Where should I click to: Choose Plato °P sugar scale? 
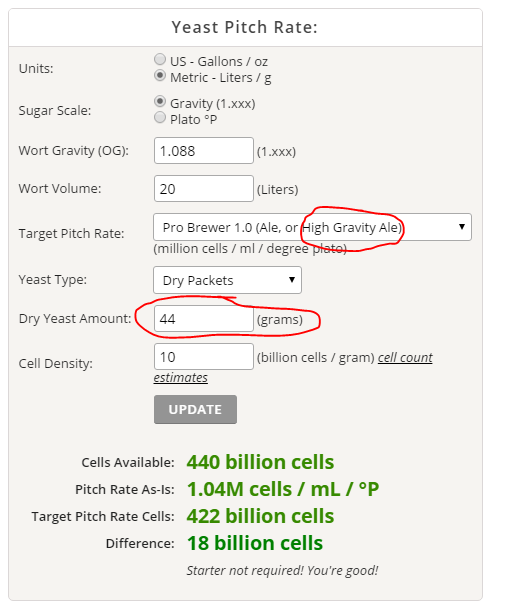click(x=160, y=117)
